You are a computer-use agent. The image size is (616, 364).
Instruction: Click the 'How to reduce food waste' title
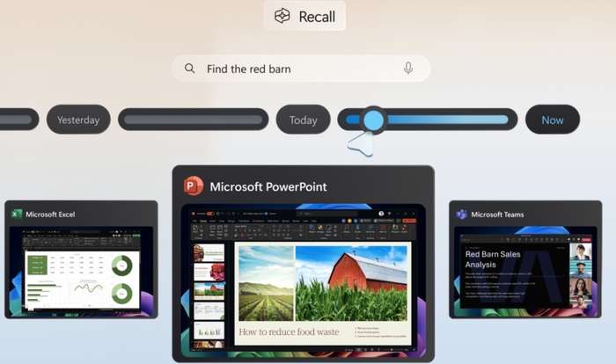[x=290, y=332]
